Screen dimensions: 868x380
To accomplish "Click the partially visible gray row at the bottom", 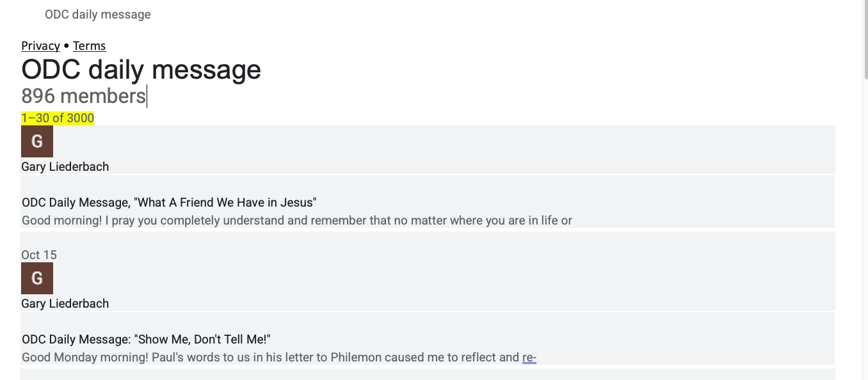I will pyautogui.click(x=427, y=374).
